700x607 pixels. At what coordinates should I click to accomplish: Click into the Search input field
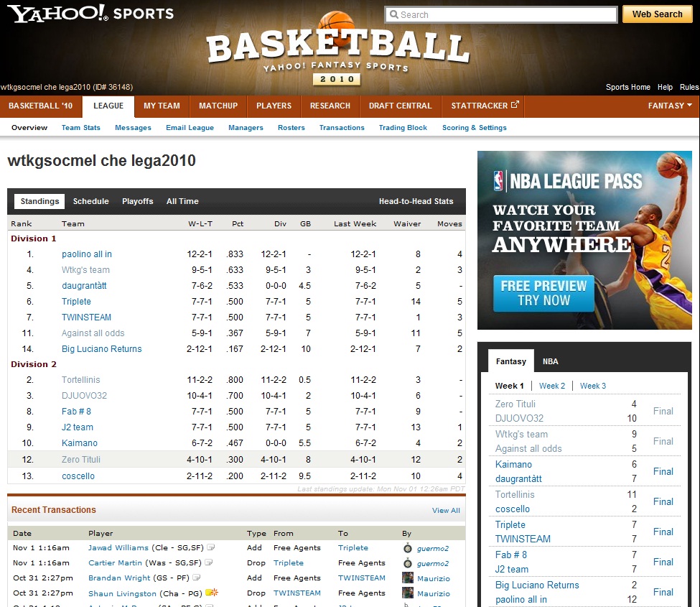pos(501,14)
